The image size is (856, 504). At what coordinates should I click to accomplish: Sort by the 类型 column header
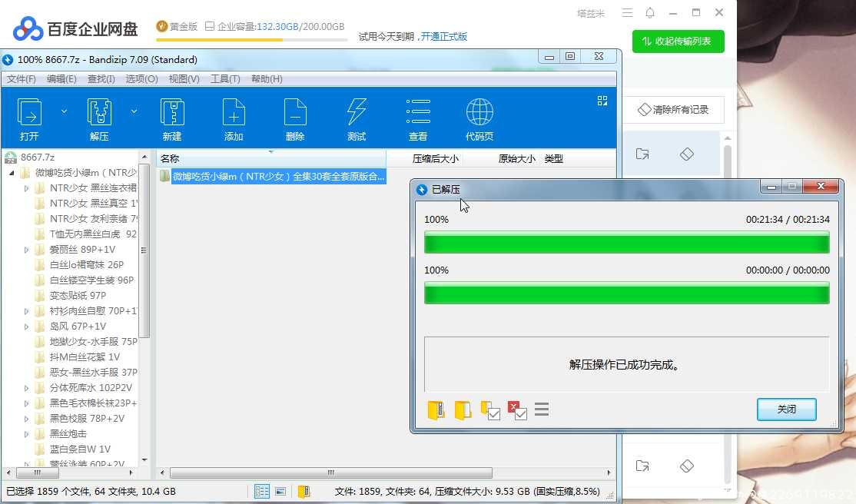point(553,158)
